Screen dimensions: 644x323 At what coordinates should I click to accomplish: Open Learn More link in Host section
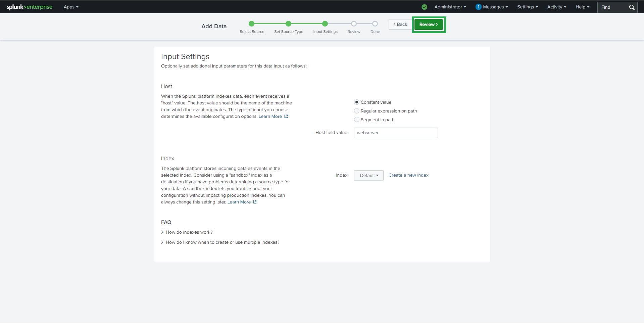(x=270, y=117)
